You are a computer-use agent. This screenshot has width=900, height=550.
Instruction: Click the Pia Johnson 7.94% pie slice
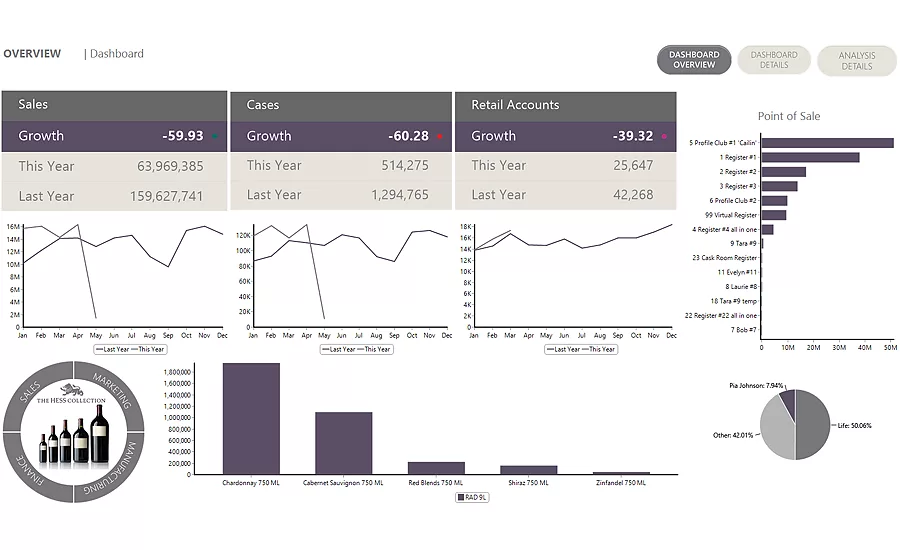(x=788, y=402)
